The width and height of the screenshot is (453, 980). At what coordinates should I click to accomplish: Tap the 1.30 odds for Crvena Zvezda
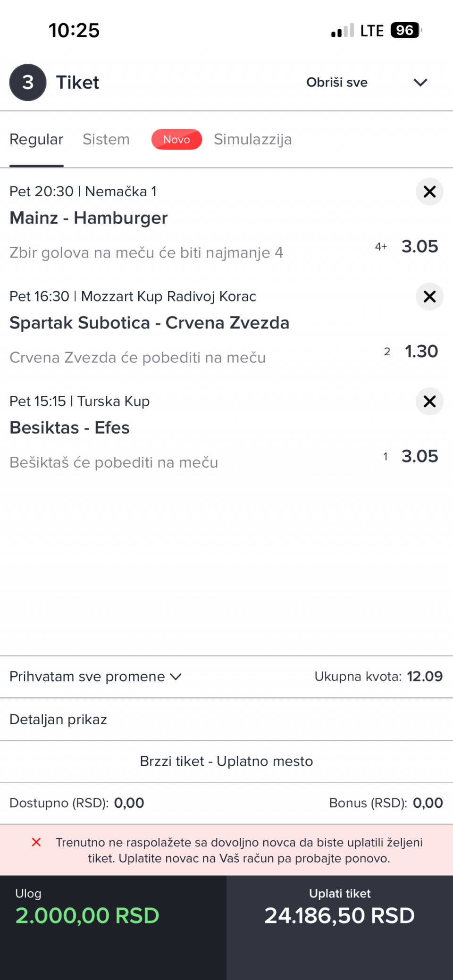click(421, 352)
